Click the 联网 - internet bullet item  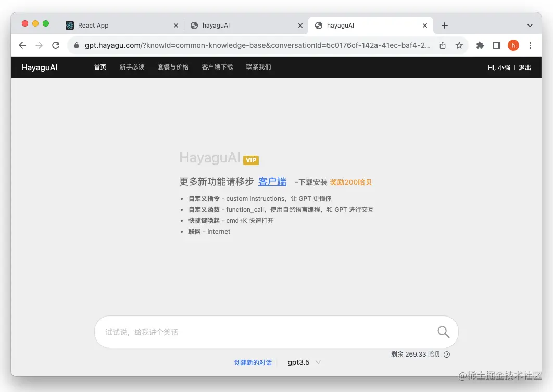[209, 232]
